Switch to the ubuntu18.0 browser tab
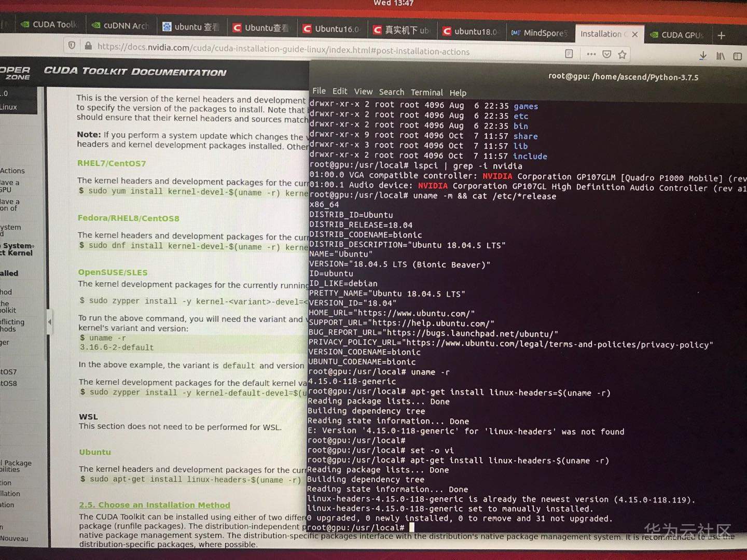 tap(471, 31)
